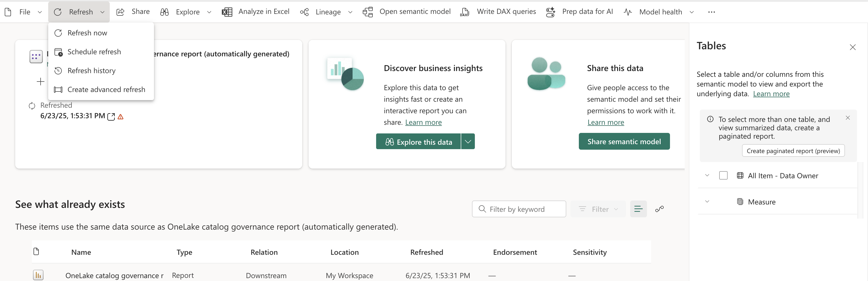
Task: Expand the Measure group chevron
Action: pos(707,202)
